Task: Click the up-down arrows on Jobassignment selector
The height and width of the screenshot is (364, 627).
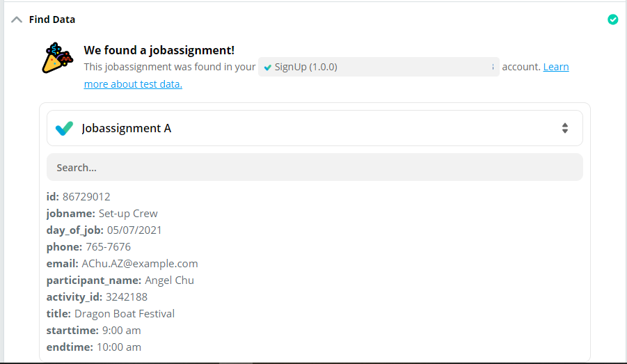Action: [x=565, y=128]
